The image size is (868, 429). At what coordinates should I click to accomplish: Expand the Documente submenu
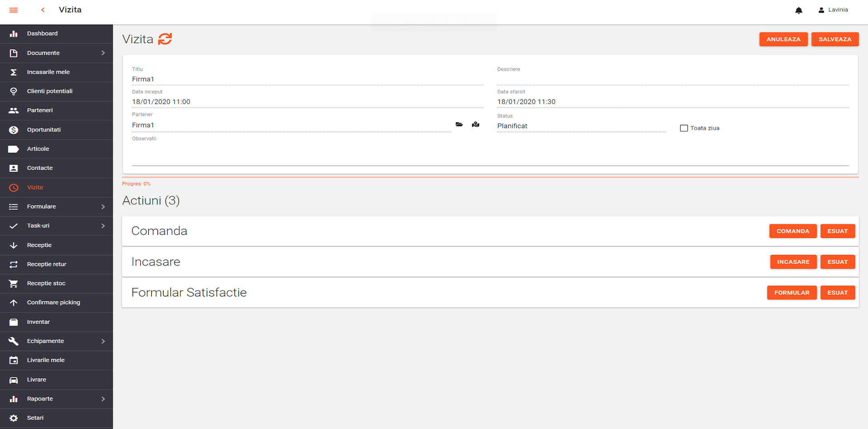pos(103,53)
